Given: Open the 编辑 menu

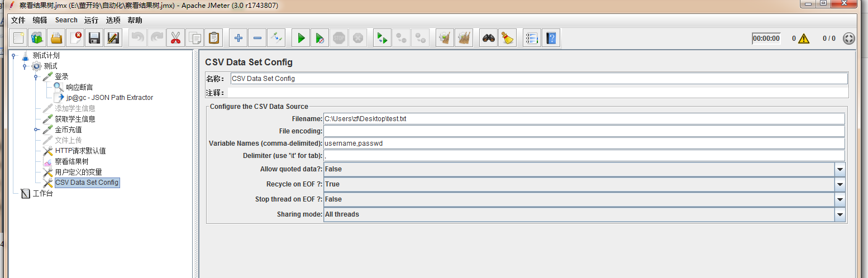Looking at the screenshot, I should pos(40,20).
